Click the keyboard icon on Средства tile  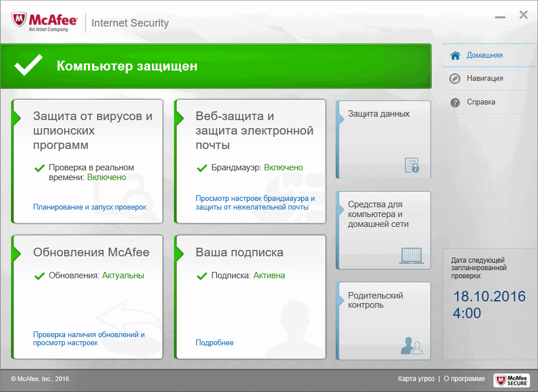pos(412,256)
